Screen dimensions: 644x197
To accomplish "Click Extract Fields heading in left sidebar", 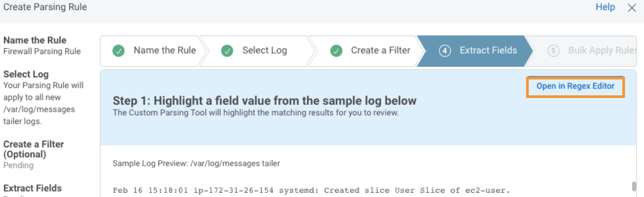I will [x=32, y=188].
